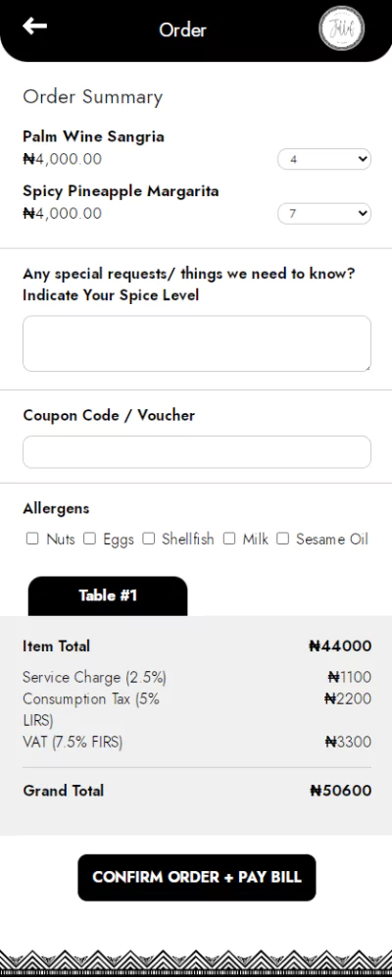Click into the Coupon Code / Voucher field
This screenshot has width=392, height=980.
click(197, 452)
